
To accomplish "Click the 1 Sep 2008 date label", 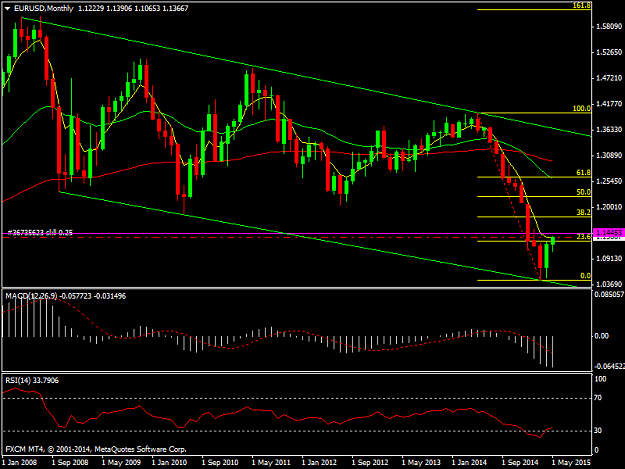I will point(70,463).
